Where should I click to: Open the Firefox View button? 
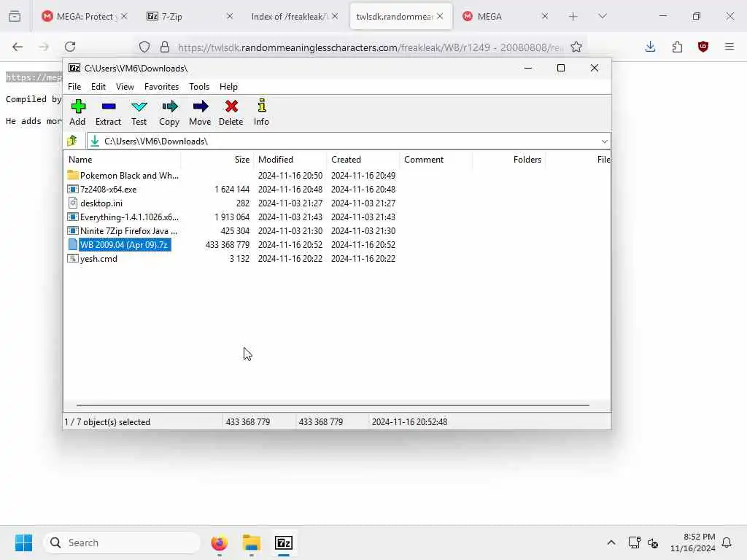15,16
